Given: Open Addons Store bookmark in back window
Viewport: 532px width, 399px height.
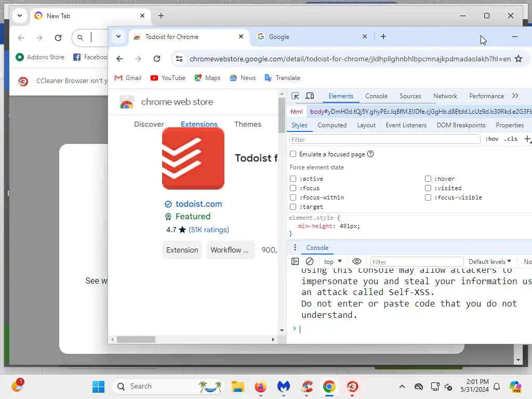Looking at the screenshot, I should pos(40,57).
